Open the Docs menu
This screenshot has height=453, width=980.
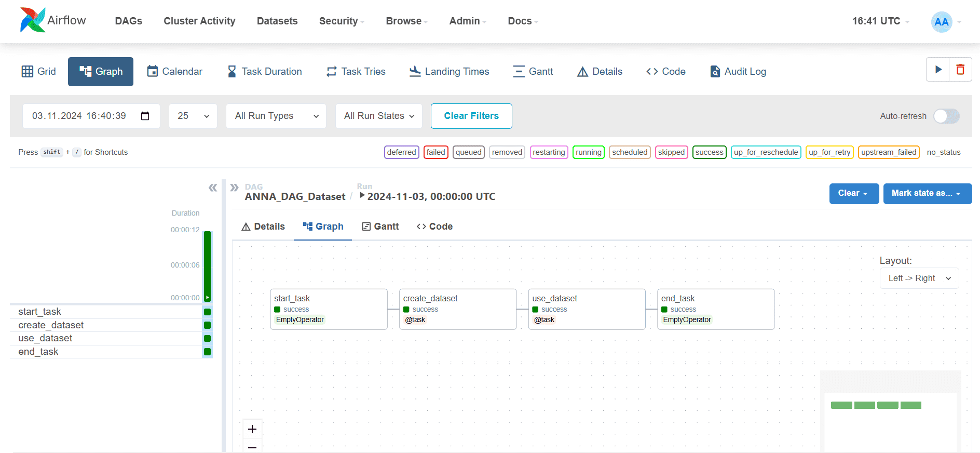coord(523,21)
